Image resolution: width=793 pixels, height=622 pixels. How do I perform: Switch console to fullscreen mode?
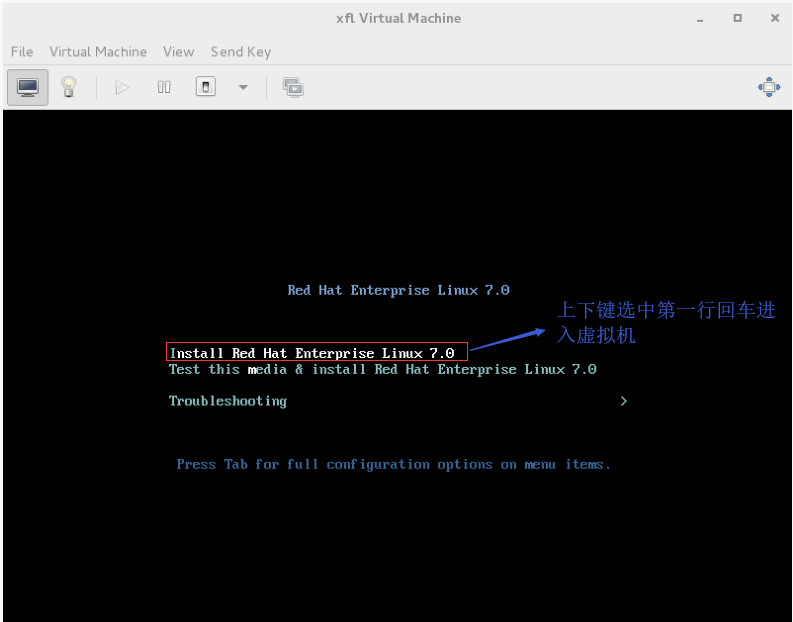pyautogui.click(x=769, y=87)
